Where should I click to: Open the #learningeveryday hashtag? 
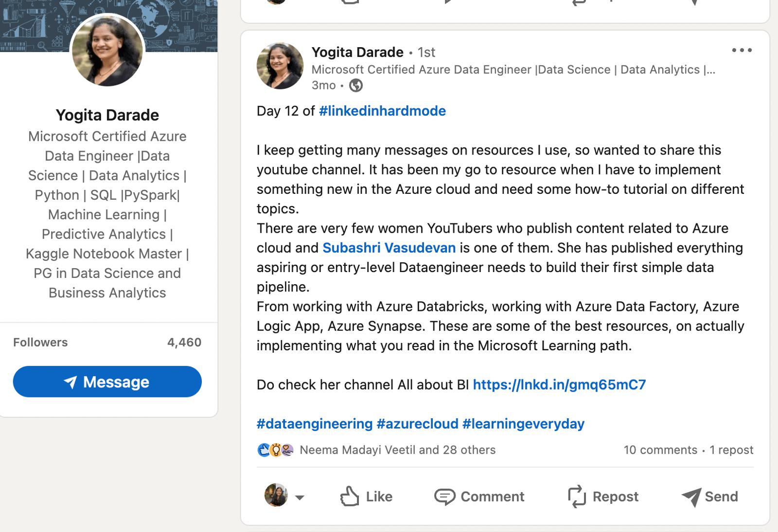pyautogui.click(x=523, y=424)
